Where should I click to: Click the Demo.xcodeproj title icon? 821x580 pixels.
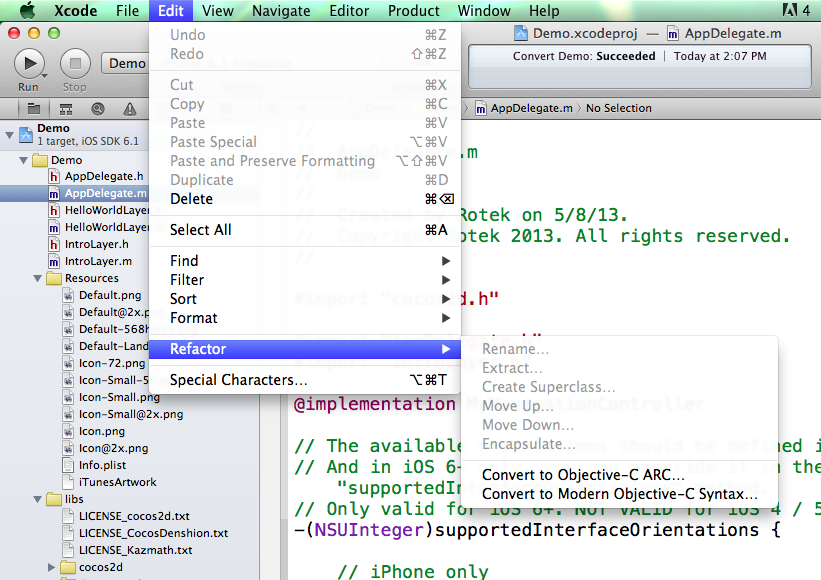point(520,34)
